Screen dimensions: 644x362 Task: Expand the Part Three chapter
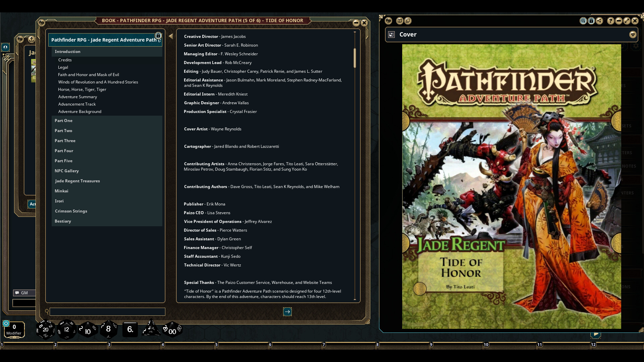tap(107, 141)
